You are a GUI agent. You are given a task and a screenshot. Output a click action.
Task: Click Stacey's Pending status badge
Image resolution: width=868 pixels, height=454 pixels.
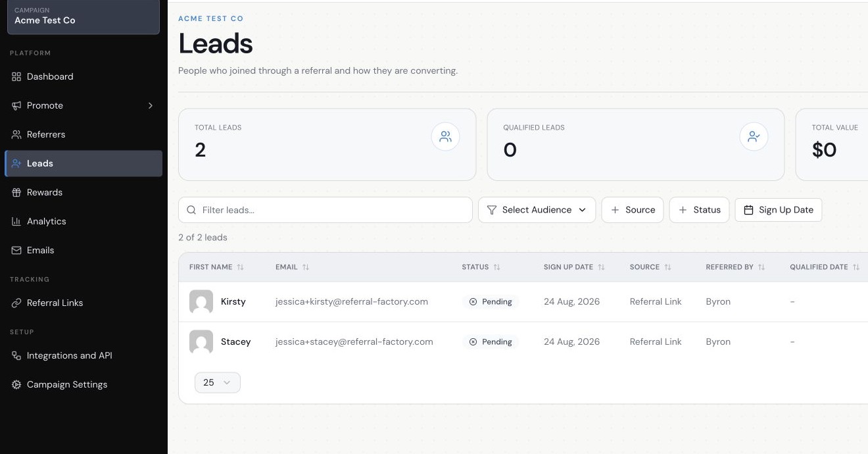(x=491, y=341)
